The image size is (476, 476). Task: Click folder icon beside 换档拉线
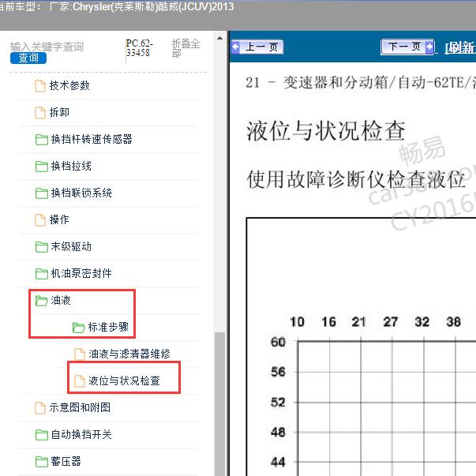pyautogui.click(x=42, y=167)
